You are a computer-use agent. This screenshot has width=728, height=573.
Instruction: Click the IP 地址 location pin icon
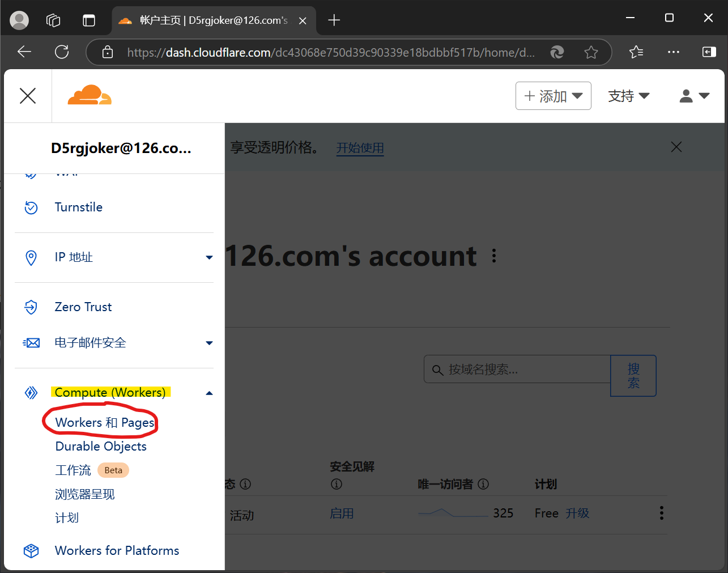pyautogui.click(x=31, y=257)
